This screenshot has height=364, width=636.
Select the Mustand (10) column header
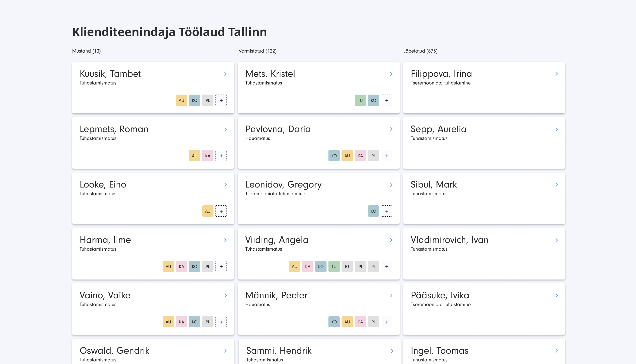(86, 51)
